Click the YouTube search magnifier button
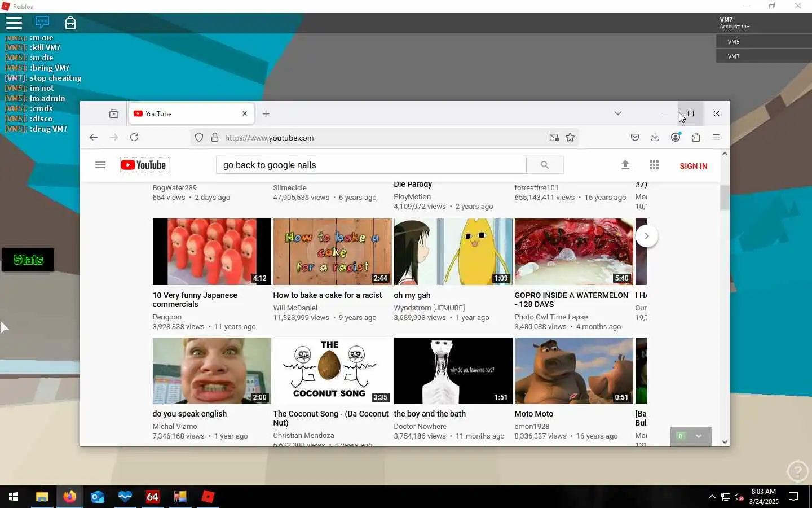This screenshot has width=812, height=508. [545, 165]
